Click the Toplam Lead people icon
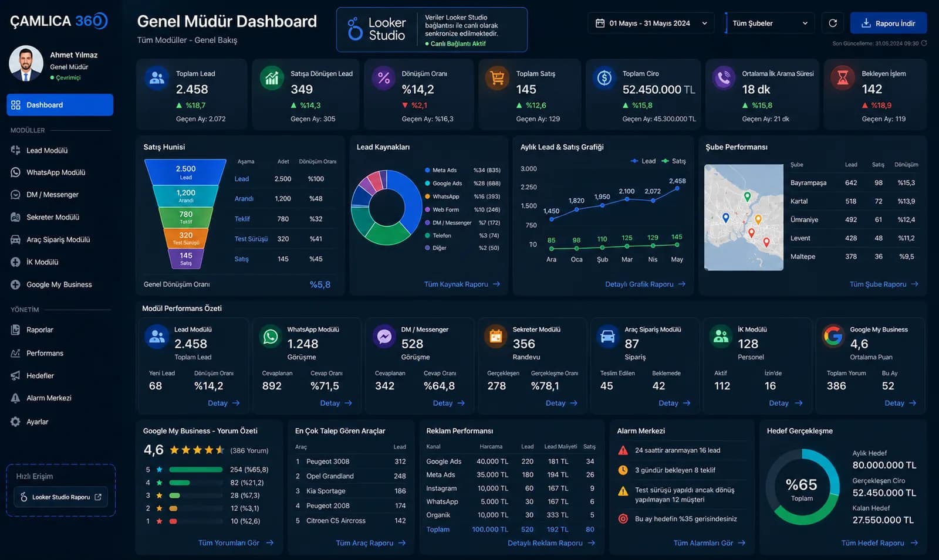The width and height of the screenshot is (939, 560). [x=157, y=78]
